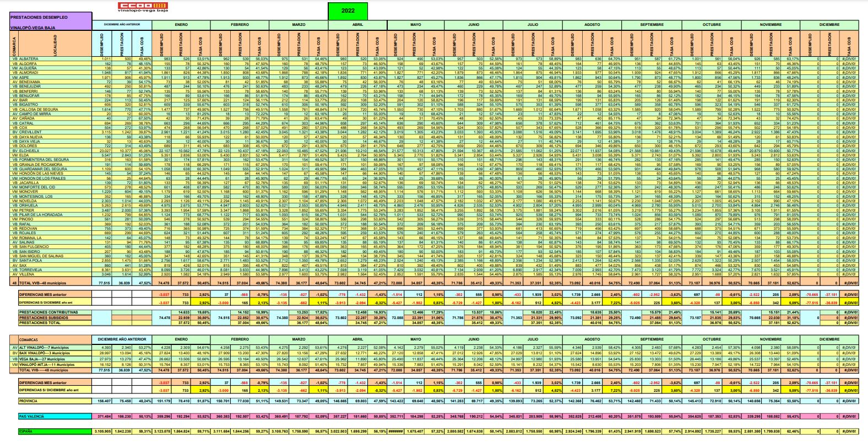Click the purple PRESTACIONES DESEMPLEO title cell
868x448 pixels.
pyautogui.click(x=51, y=18)
